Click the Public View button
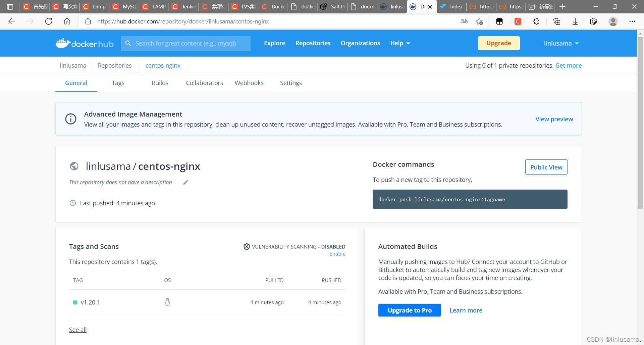The image size is (644, 345). pyautogui.click(x=546, y=167)
